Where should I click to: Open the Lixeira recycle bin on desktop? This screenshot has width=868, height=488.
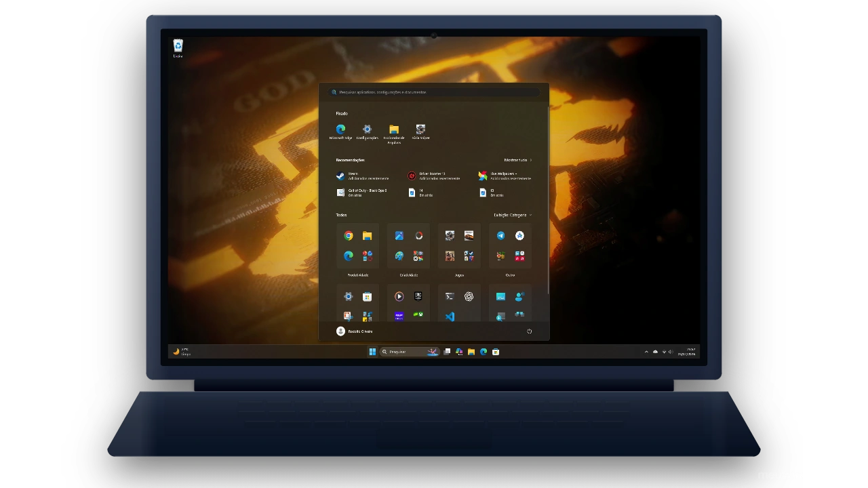tap(178, 48)
